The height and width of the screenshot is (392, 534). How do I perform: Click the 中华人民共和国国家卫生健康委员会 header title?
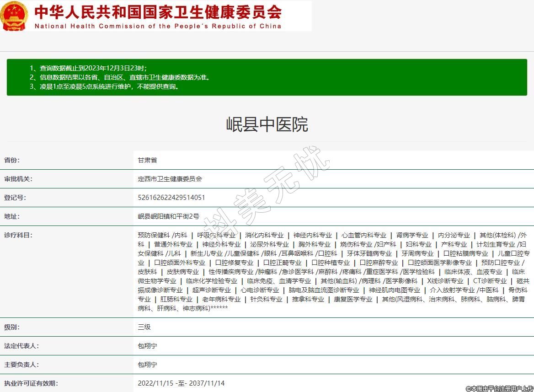point(158,11)
